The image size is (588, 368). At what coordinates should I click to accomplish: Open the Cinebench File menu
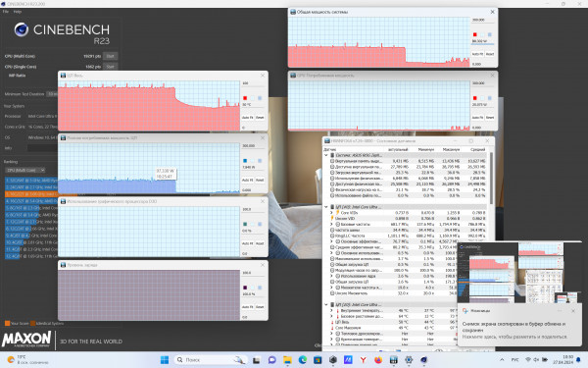[x=6, y=12]
